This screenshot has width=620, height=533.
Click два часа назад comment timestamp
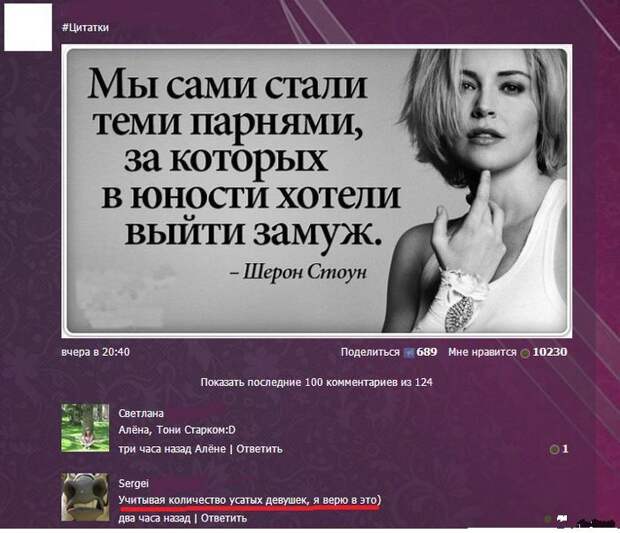tap(154, 518)
